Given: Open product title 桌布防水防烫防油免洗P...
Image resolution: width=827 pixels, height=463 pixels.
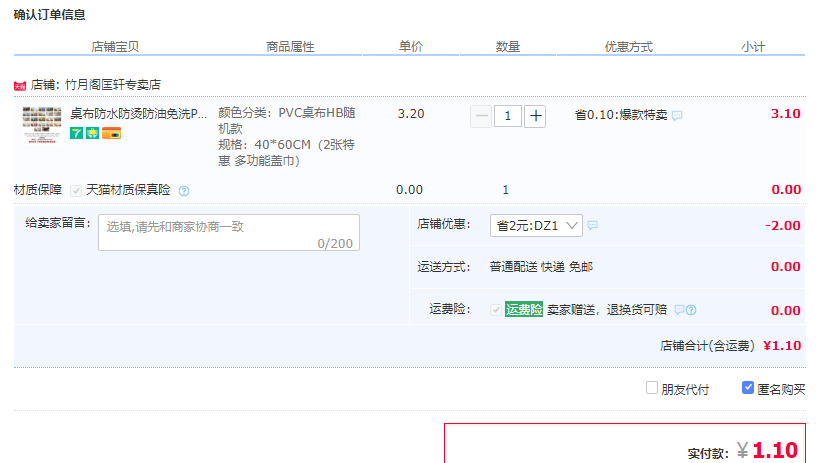Looking at the screenshot, I should click(x=139, y=114).
